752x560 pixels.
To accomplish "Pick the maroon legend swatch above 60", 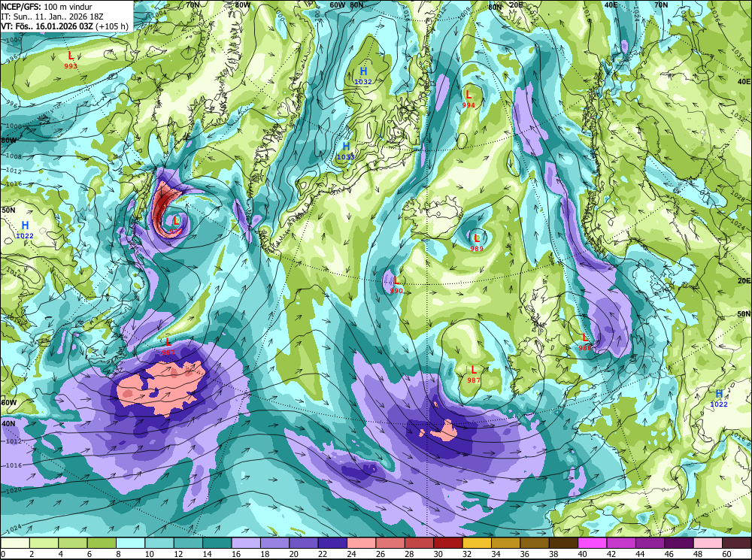I will (x=737, y=543).
